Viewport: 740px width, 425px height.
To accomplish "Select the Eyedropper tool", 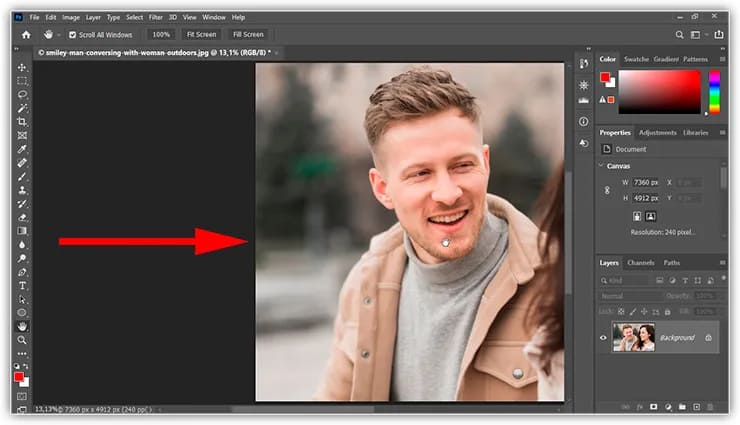I will [x=22, y=149].
